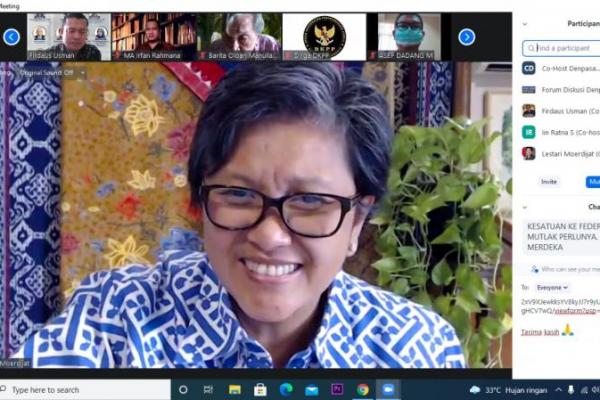Click the Windows search box
The height and width of the screenshot is (400, 600).
[85, 390]
